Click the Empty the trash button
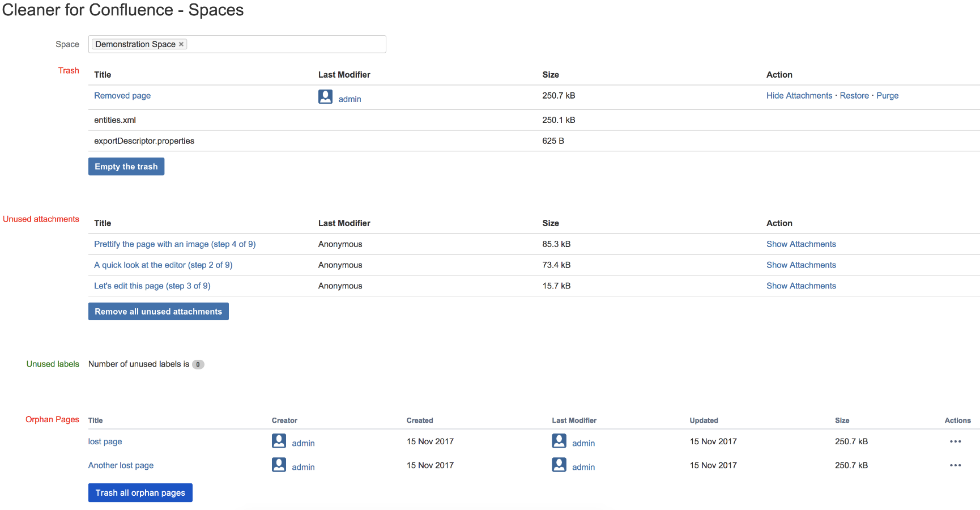Screen dimensions: 980x510 click(126, 167)
